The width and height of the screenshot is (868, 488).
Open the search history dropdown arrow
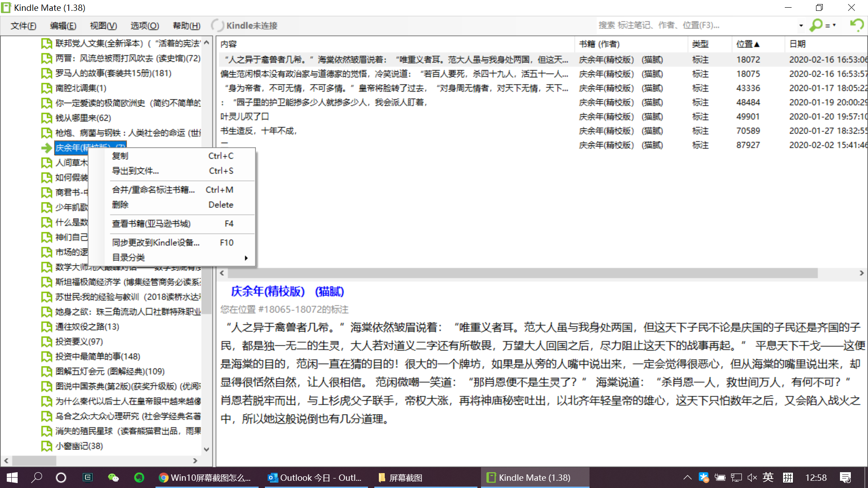[x=801, y=26]
